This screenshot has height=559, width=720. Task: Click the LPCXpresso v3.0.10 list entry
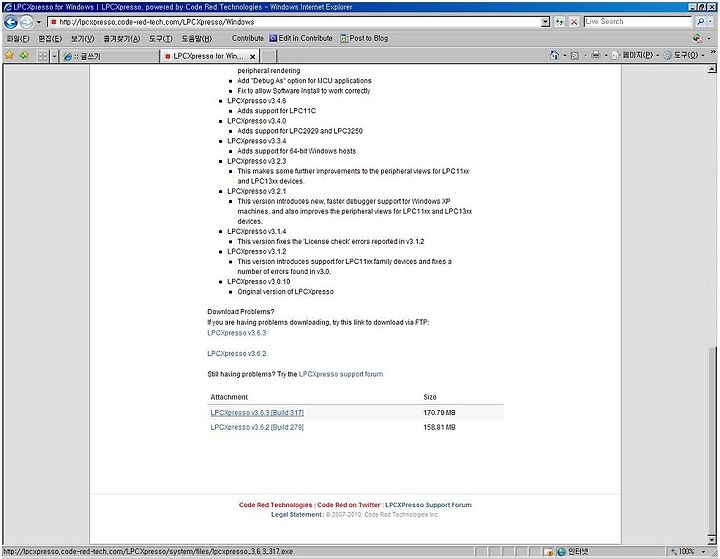[x=259, y=282]
